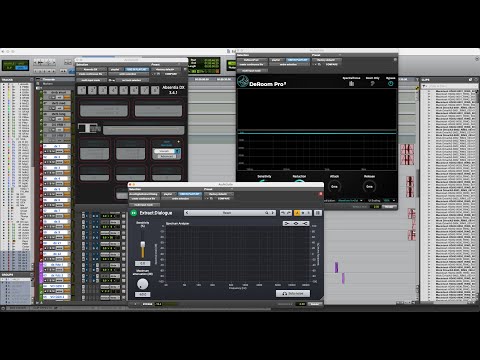The height and width of the screenshot is (360, 480).
Task: Click preset search magnifier in Extract:Dialogue
Action: tap(267, 213)
